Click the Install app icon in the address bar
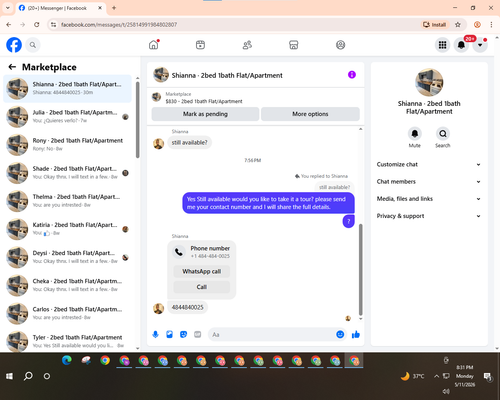Image resolution: width=500 pixels, height=400 pixels. click(x=434, y=25)
